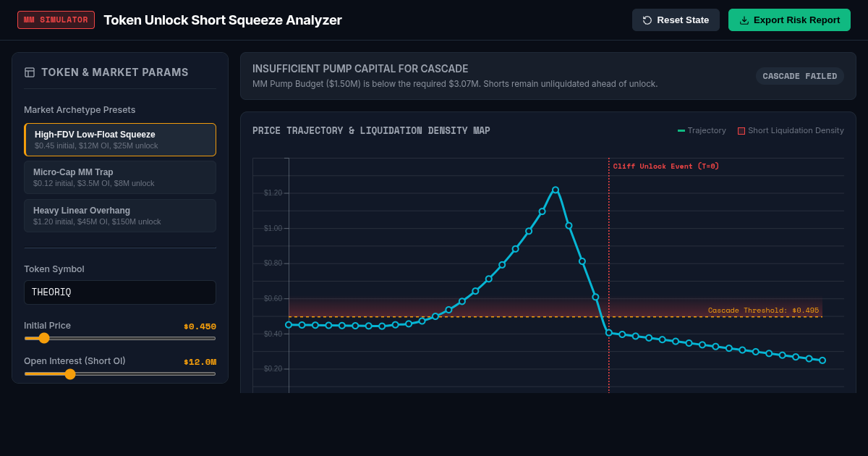Click the Token Symbol input field

click(x=120, y=292)
